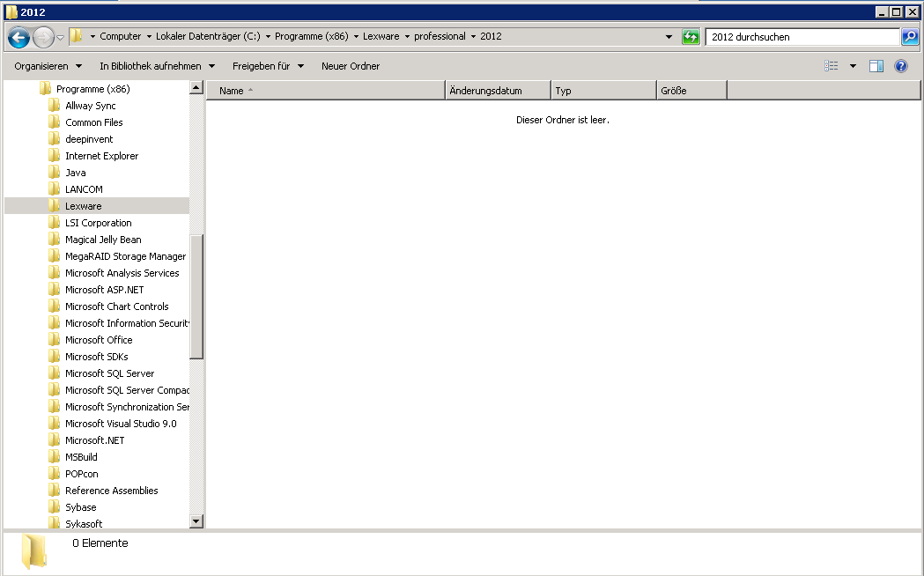Select LSI Corporation folder in tree

click(x=98, y=223)
